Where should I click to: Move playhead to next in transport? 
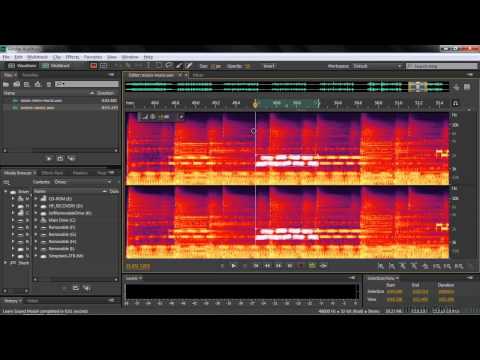pos(290,266)
